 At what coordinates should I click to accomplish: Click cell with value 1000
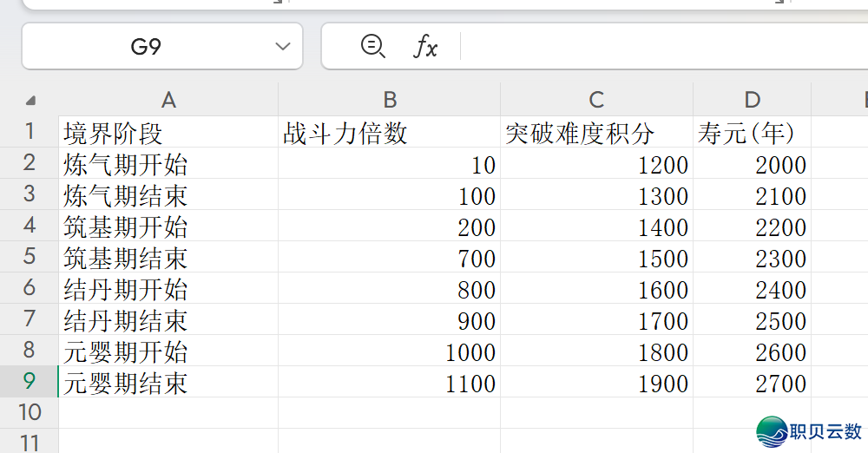tap(389, 350)
